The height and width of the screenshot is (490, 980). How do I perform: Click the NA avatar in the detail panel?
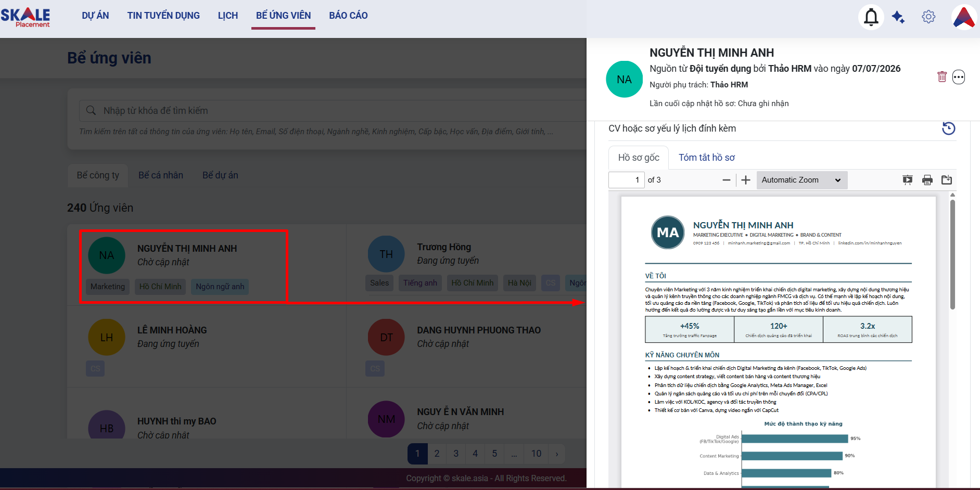point(625,79)
